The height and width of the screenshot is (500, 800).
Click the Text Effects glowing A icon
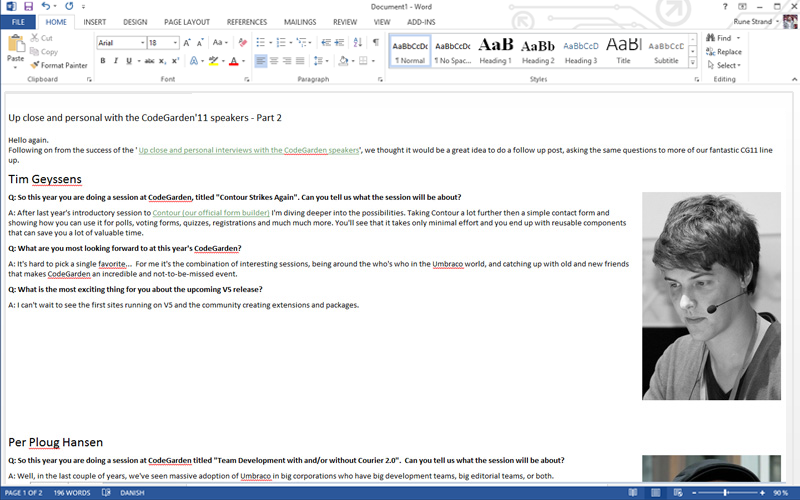coord(194,61)
